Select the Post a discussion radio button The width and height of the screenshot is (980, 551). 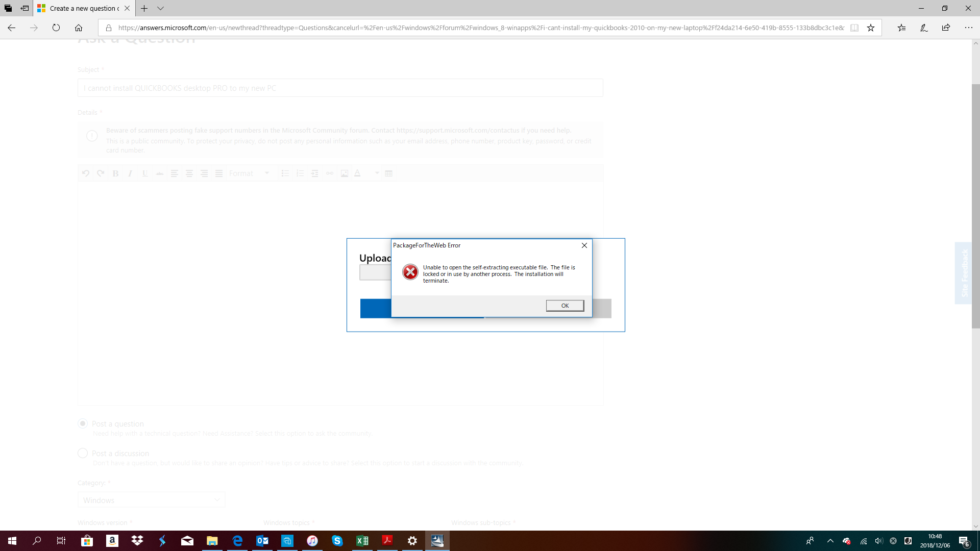pyautogui.click(x=83, y=453)
